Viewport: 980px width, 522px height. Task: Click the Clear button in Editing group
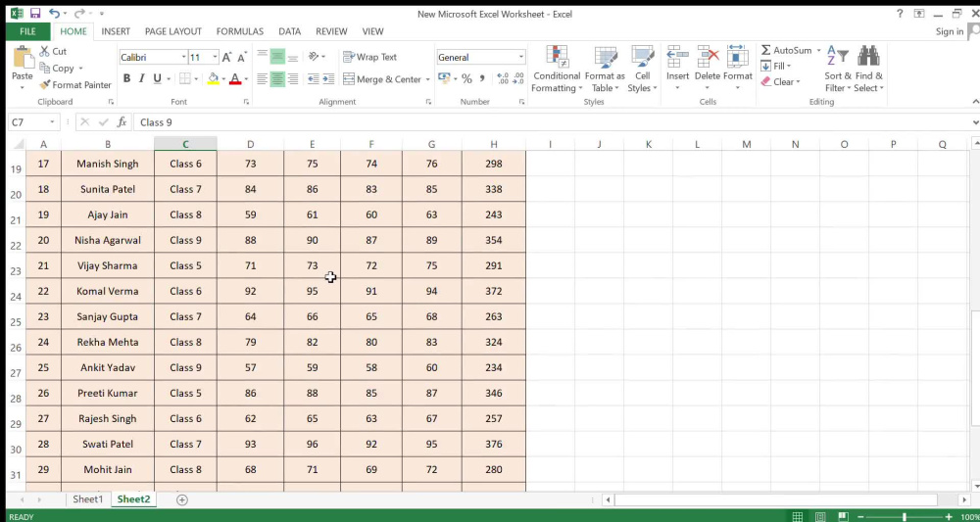777,82
